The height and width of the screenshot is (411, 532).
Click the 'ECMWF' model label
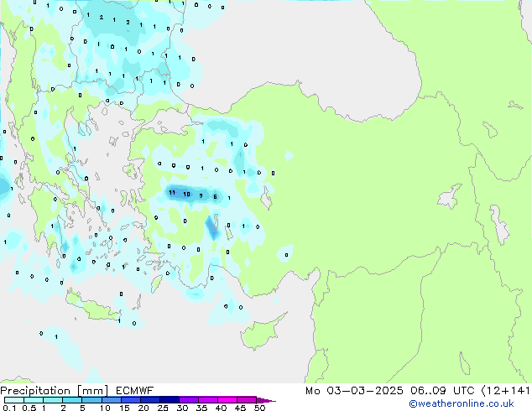135,391
